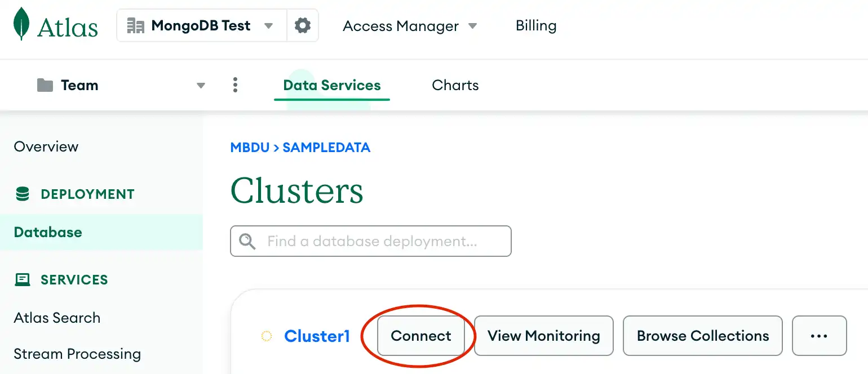Open the Cluster1 link
The height and width of the screenshot is (374, 868).
(x=317, y=336)
